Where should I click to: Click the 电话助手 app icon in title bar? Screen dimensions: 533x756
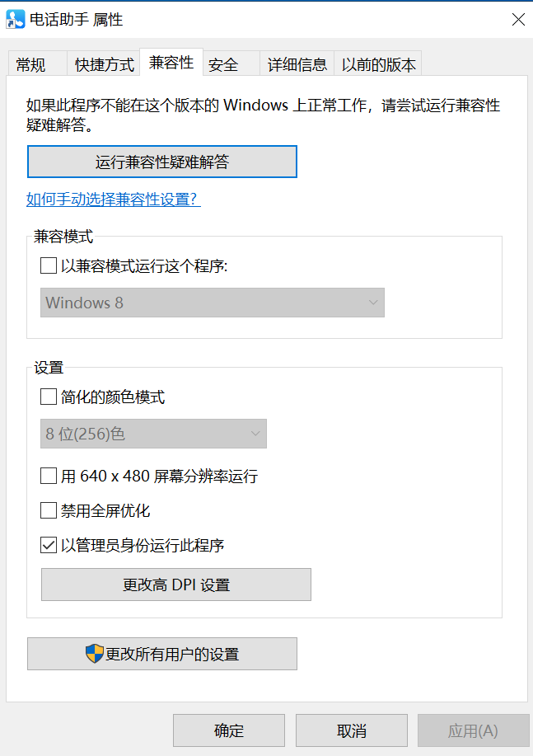16,19
